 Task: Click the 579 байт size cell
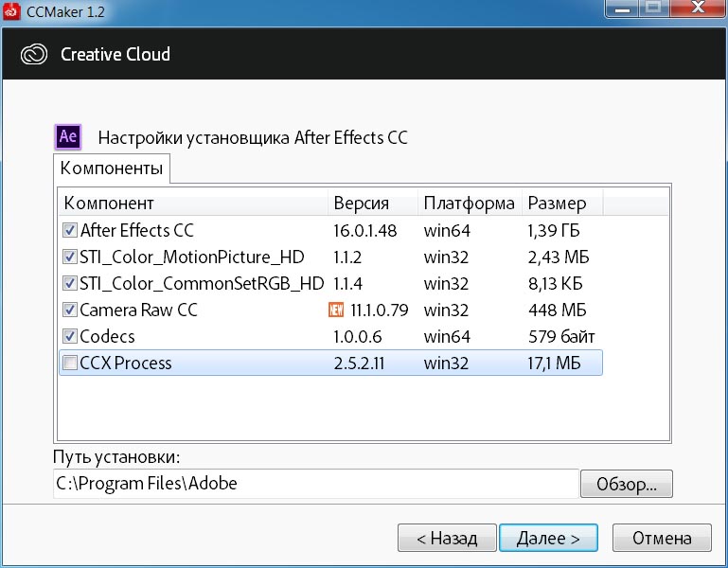561,336
